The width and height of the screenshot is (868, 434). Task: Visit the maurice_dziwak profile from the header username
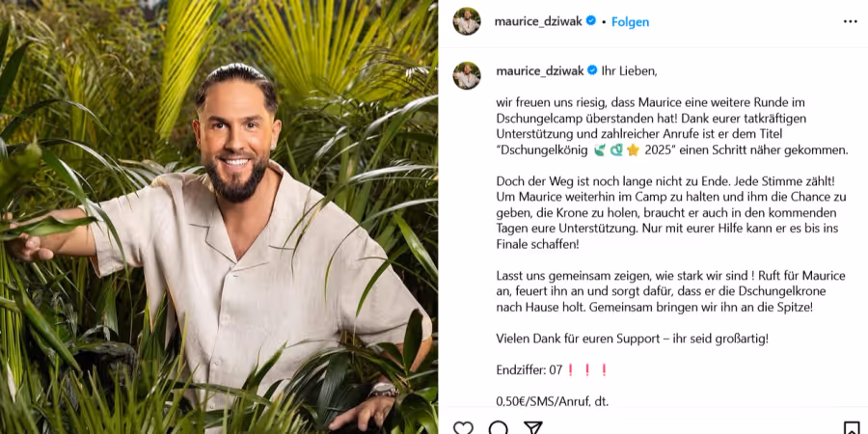pyautogui.click(x=538, y=21)
